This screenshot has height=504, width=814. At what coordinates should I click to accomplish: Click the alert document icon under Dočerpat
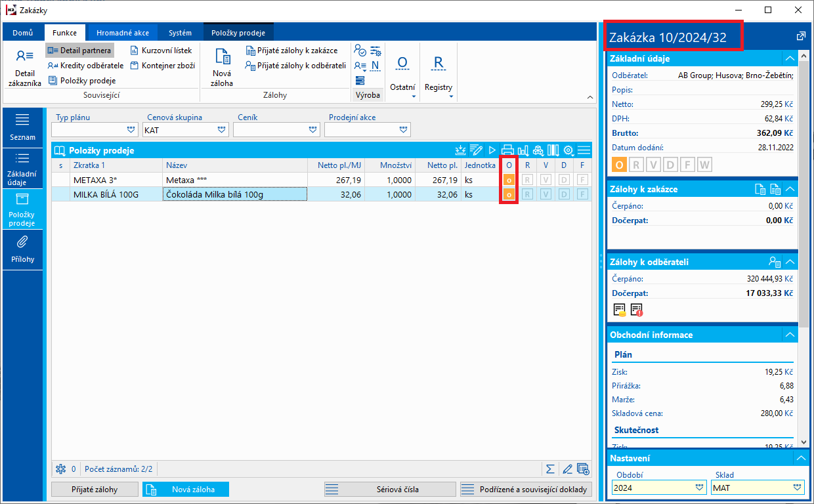637,309
